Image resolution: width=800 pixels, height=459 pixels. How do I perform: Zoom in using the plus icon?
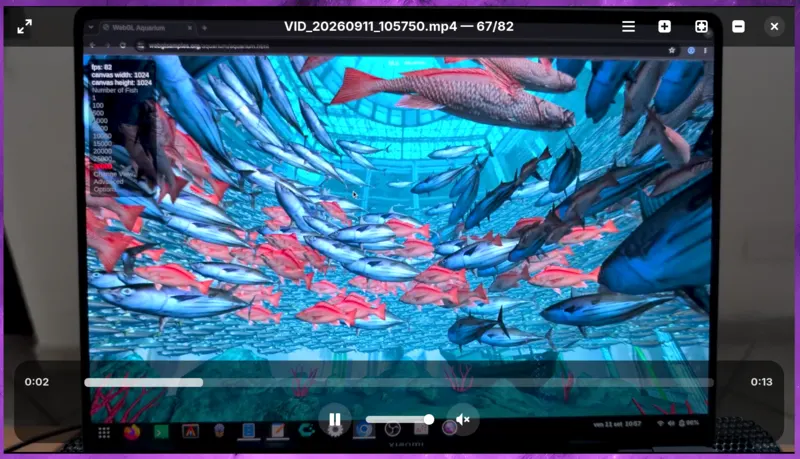click(664, 27)
